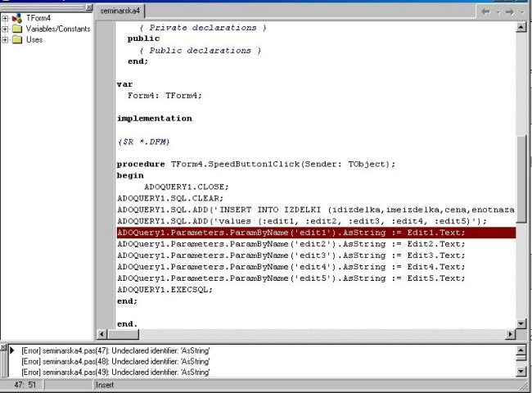Select error message for line 49
532x393 pixels.
click(115, 373)
